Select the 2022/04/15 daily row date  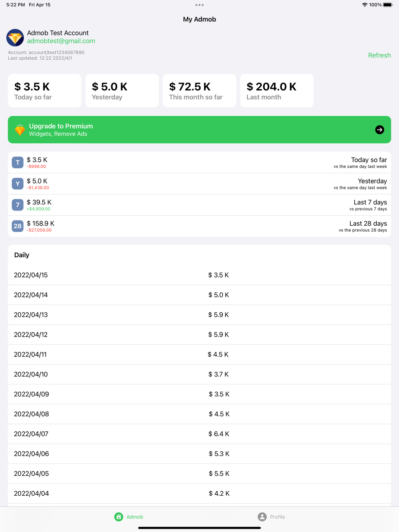[31, 275]
